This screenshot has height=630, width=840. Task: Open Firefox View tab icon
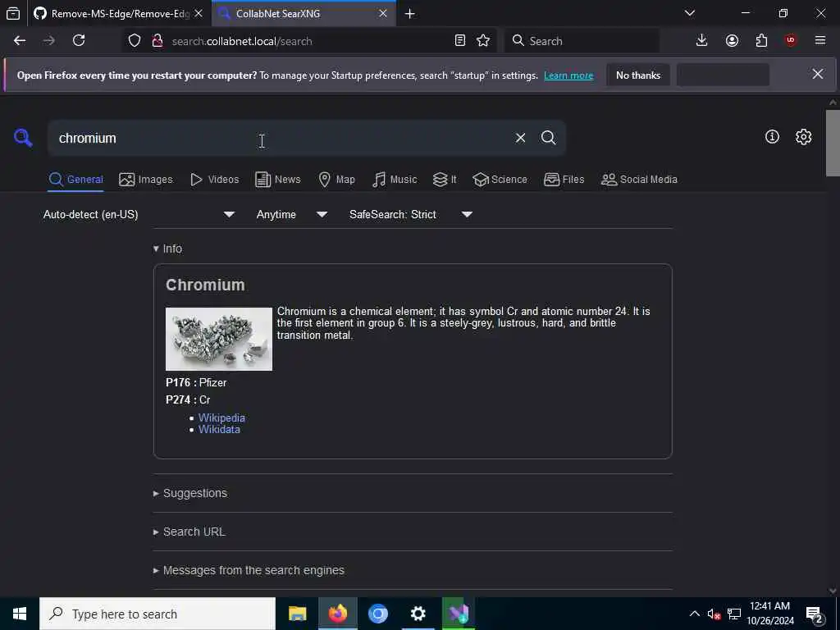[x=13, y=14]
